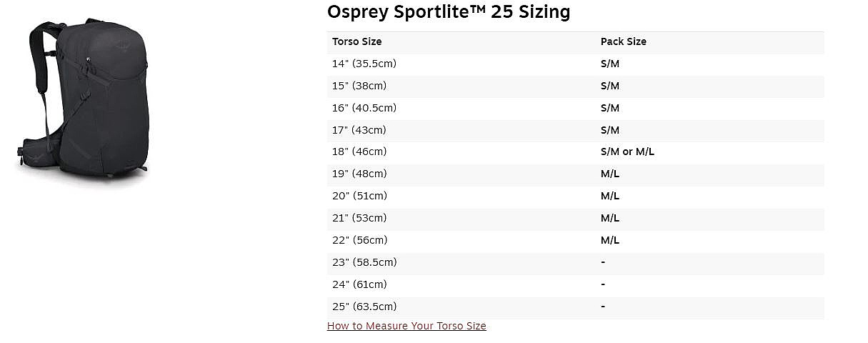This screenshot has width=868, height=343.
Task: Click the M/L pack size in 22" row
Action: tap(609, 240)
